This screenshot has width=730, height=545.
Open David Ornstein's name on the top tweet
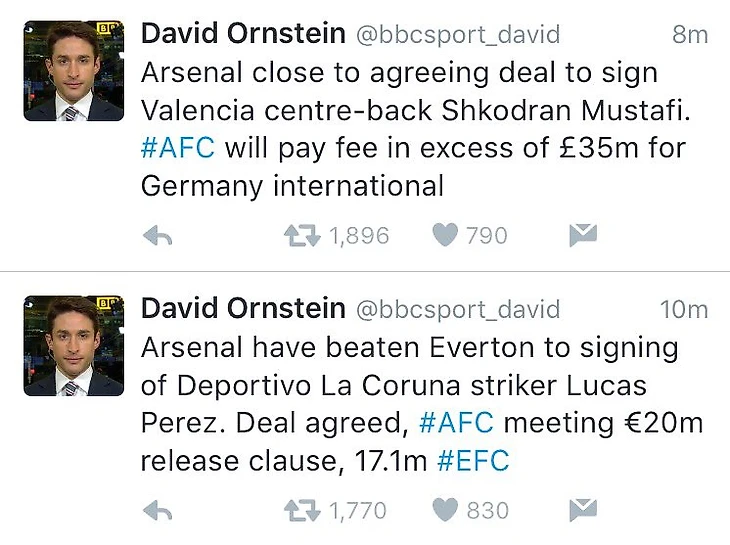point(243,34)
